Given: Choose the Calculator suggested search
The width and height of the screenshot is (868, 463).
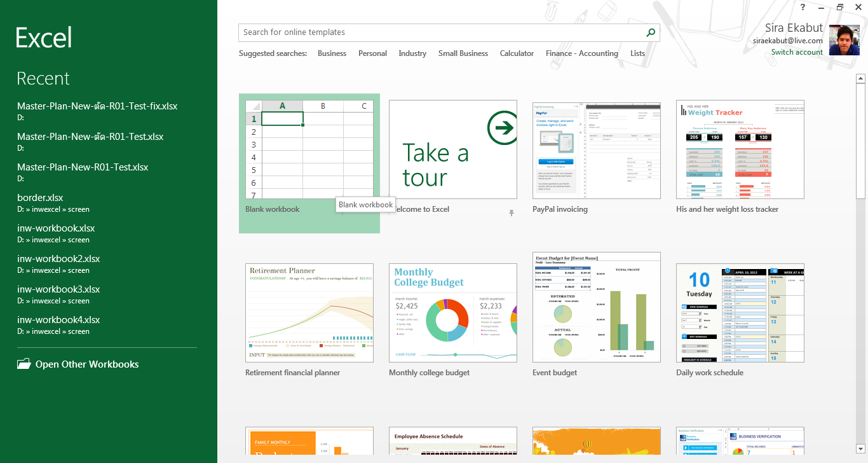Looking at the screenshot, I should (x=517, y=53).
